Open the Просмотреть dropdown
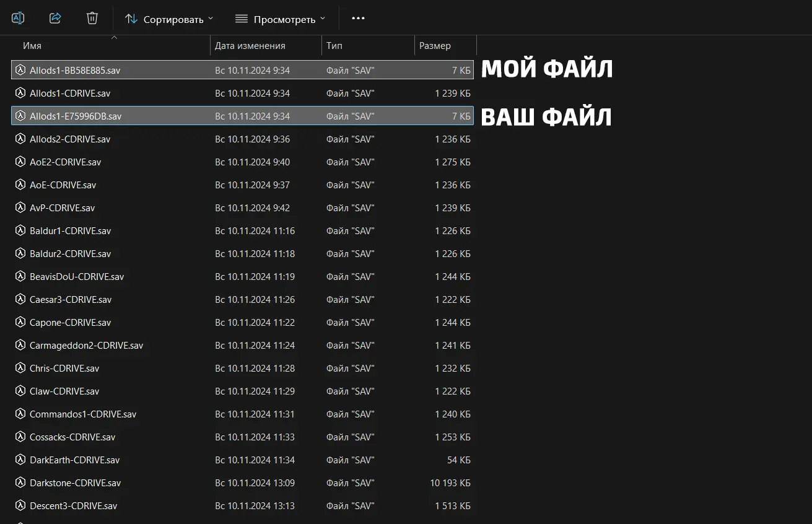 point(280,19)
